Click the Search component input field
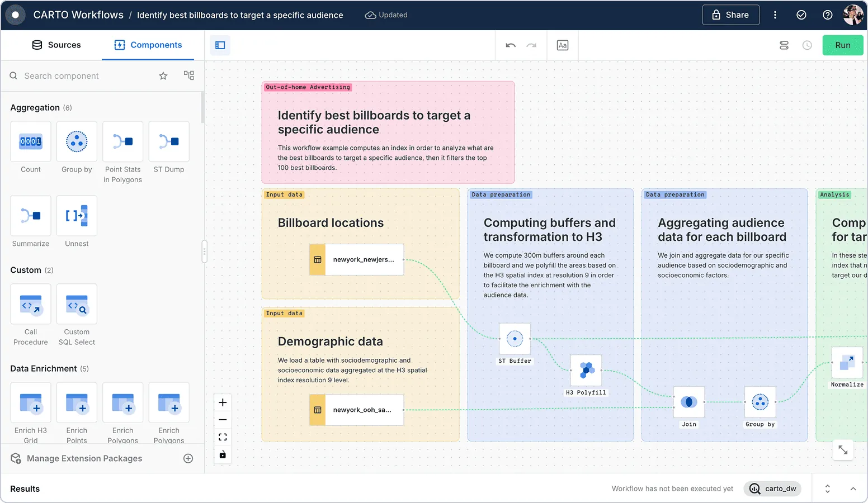 point(84,76)
